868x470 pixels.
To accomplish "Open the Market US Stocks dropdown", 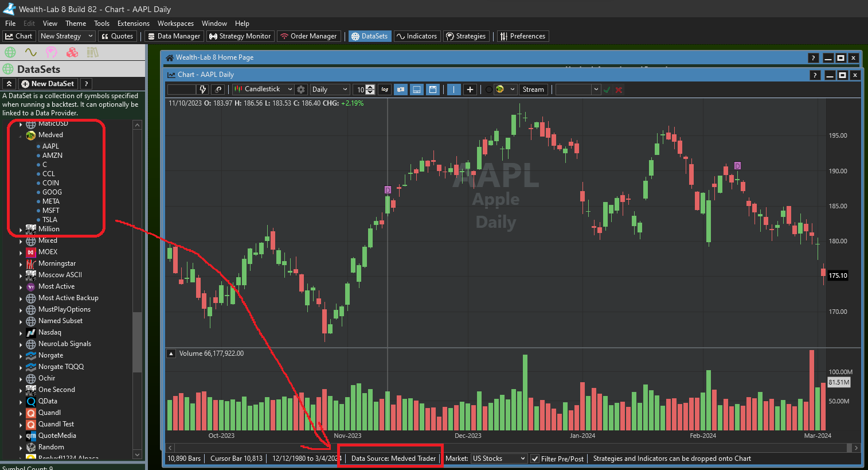I will 499,459.
